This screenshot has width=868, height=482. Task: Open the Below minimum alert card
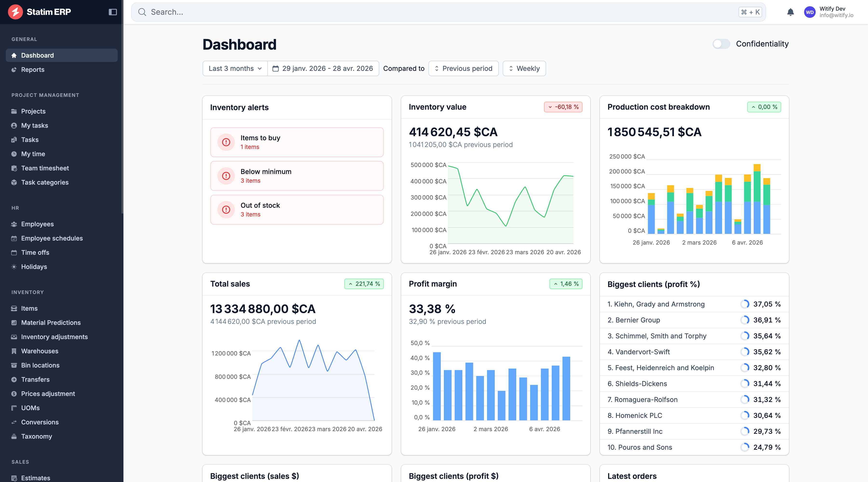coord(297,176)
